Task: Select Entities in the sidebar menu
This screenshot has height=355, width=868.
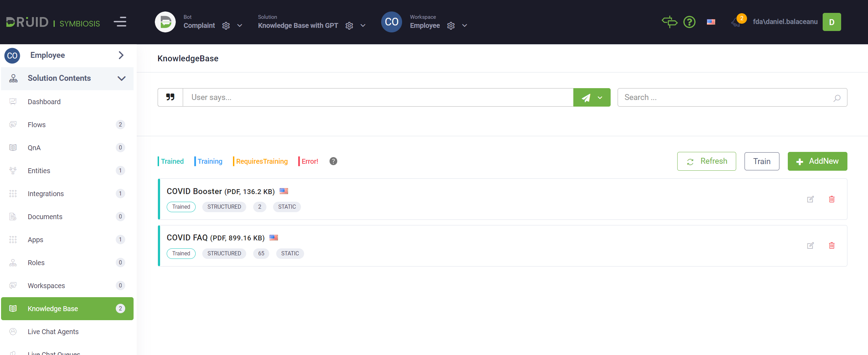Action: [x=39, y=171]
